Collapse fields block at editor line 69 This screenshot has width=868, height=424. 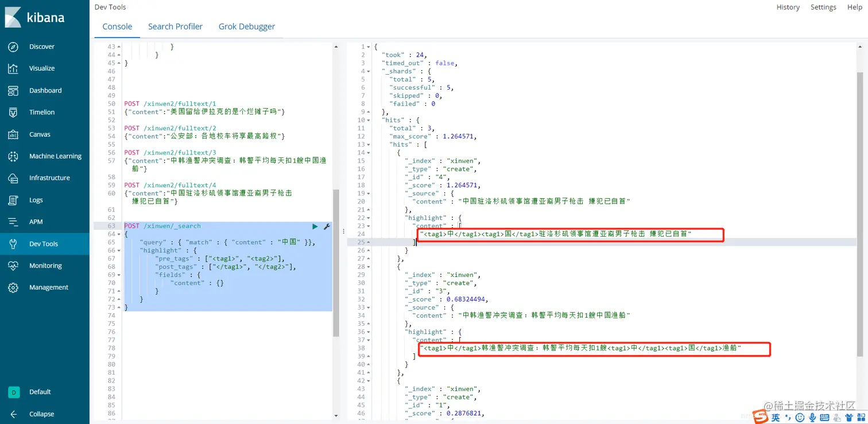[118, 275]
